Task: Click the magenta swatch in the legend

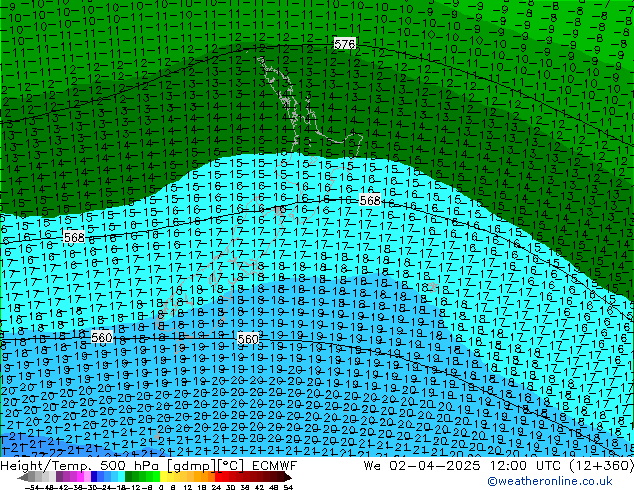Action: click(80, 477)
